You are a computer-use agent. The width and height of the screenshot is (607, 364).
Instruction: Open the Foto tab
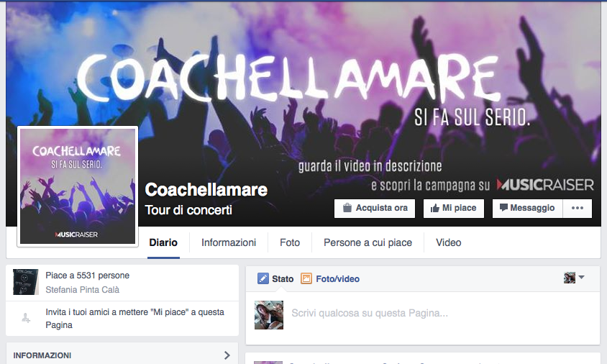click(x=290, y=243)
